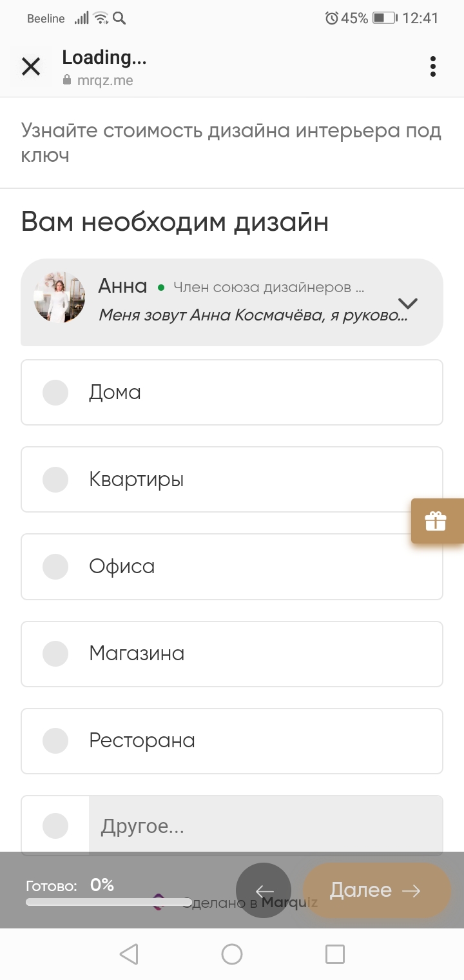Tap the Android recent apps square

coord(335,954)
